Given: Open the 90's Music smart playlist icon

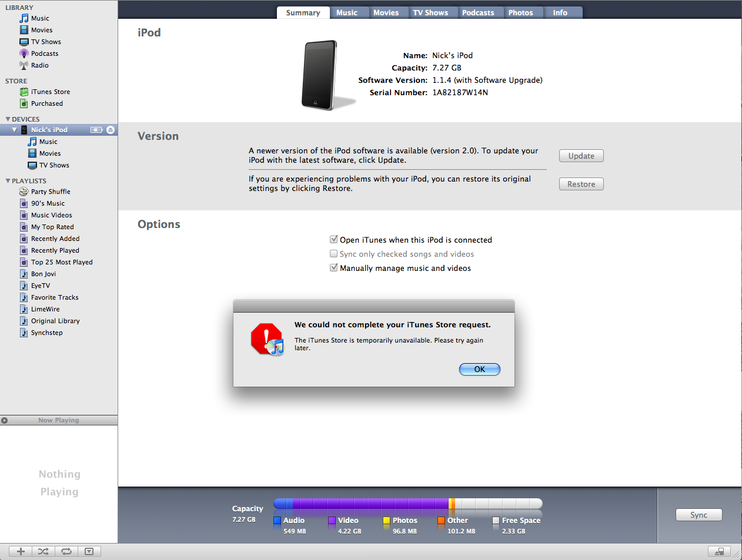Looking at the screenshot, I should tap(24, 203).
